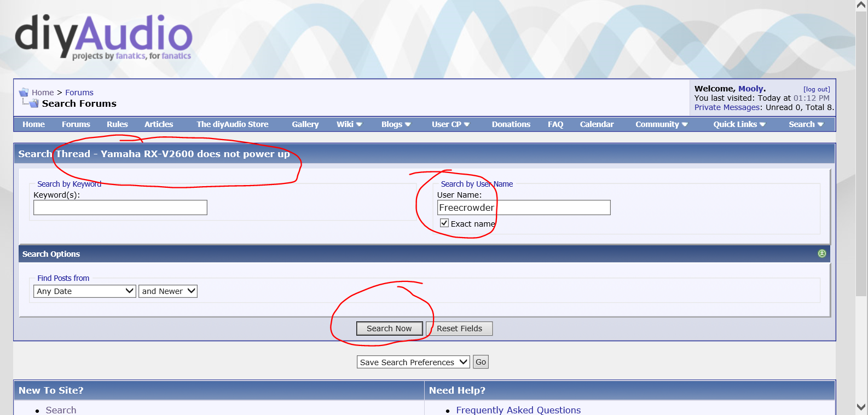The image size is (868, 415).
Task: Open the Any Date dropdown
Action: 85,291
